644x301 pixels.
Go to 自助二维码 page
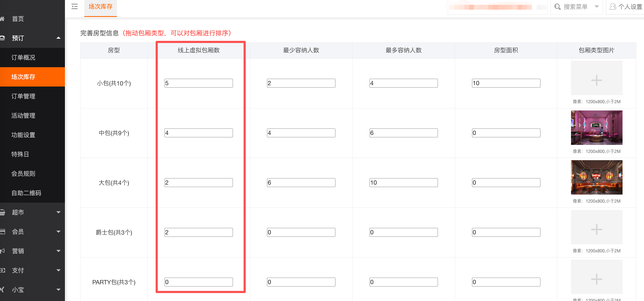26,193
